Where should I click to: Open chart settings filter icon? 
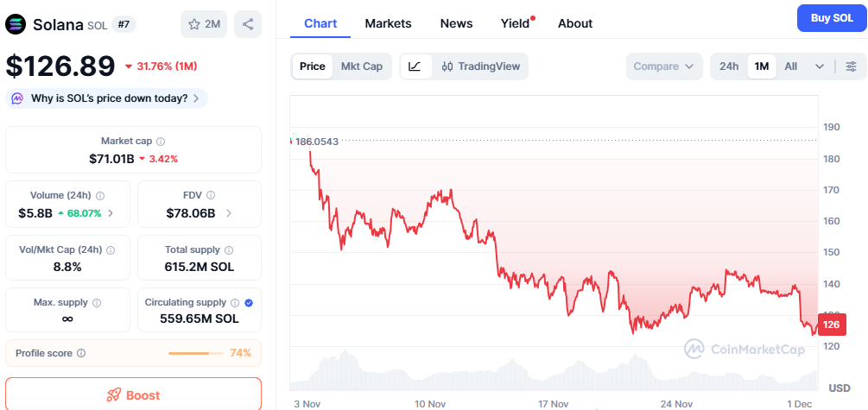pyautogui.click(x=852, y=66)
